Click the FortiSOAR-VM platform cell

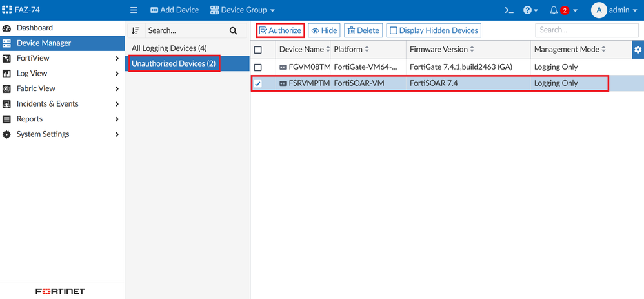tap(359, 83)
